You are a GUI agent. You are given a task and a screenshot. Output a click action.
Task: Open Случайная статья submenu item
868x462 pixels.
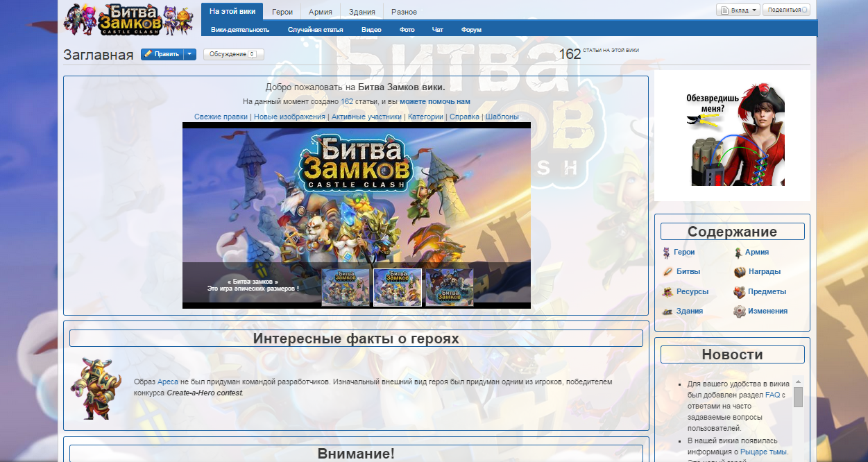tap(316, 30)
